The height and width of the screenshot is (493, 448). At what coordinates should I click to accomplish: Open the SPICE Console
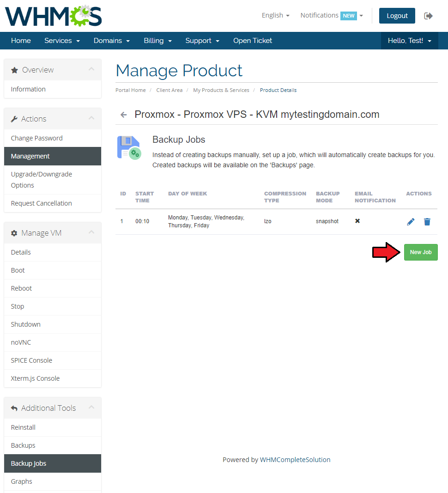(x=53, y=360)
